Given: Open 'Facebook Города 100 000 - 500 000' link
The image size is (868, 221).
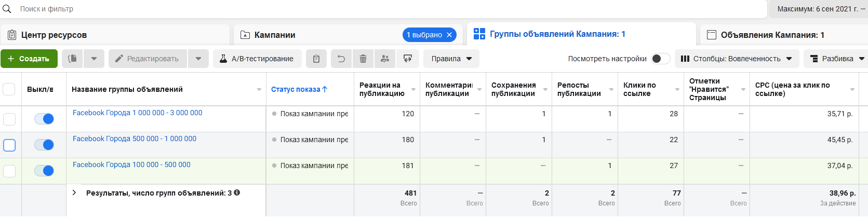Looking at the screenshot, I should (x=131, y=164).
